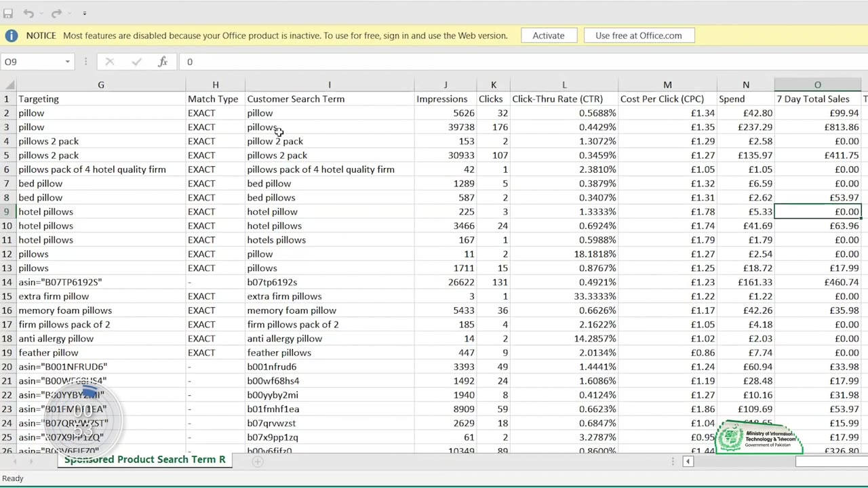Click impressions cell 39738
This screenshot has height=488, width=868.
446,127
